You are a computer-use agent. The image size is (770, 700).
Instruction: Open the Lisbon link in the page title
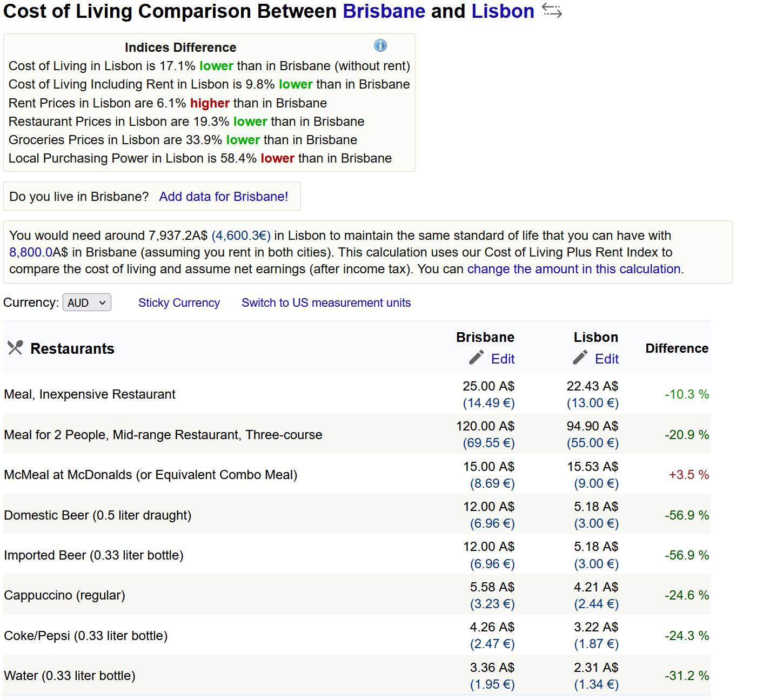coord(503,11)
